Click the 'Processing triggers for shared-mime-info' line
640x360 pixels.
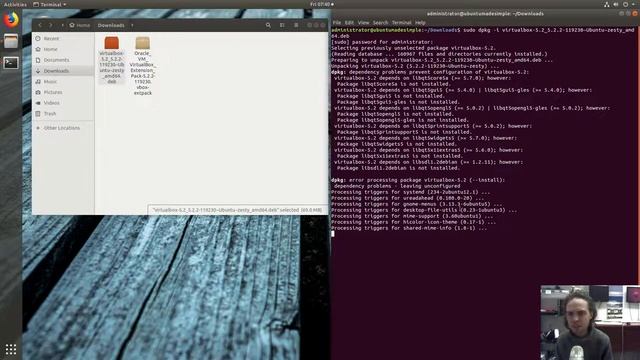409,228
